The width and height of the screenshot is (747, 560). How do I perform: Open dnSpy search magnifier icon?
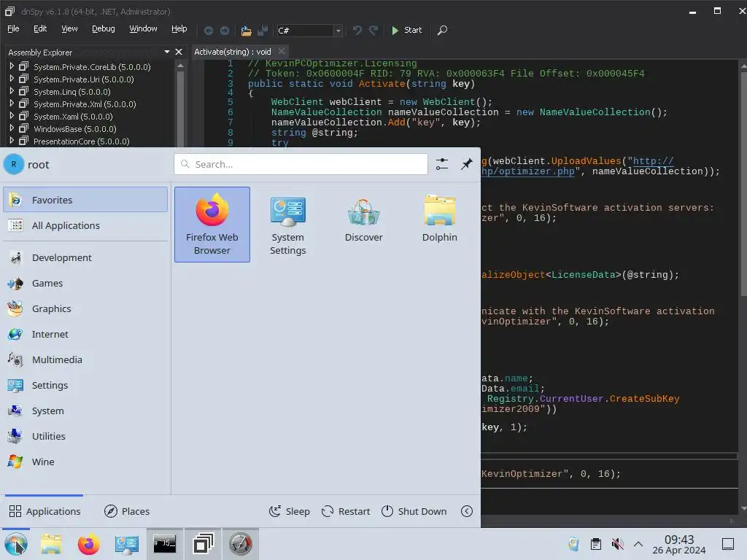pos(442,31)
